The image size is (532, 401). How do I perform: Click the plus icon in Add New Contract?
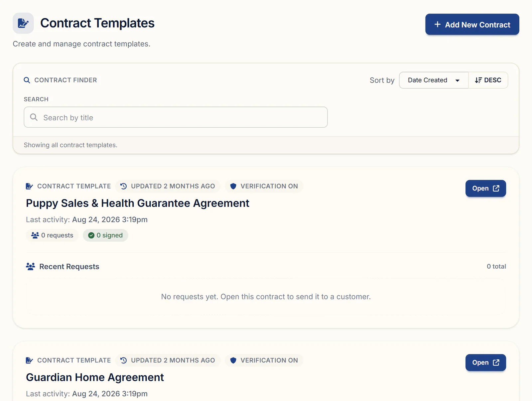coord(438,25)
